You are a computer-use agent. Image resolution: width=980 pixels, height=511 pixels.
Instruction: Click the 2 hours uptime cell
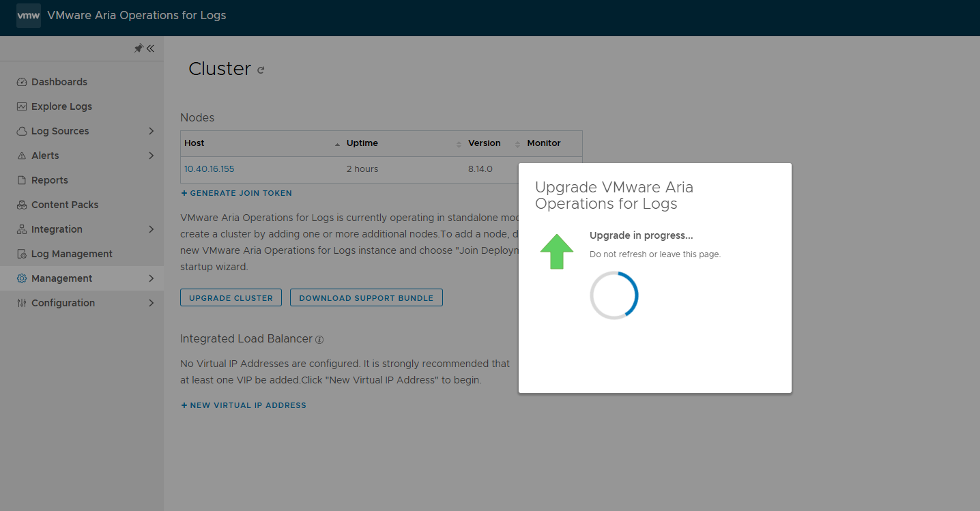click(362, 169)
